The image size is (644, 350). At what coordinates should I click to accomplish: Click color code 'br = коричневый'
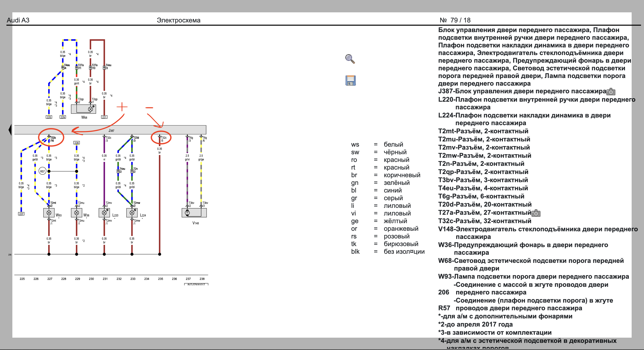click(x=386, y=175)
